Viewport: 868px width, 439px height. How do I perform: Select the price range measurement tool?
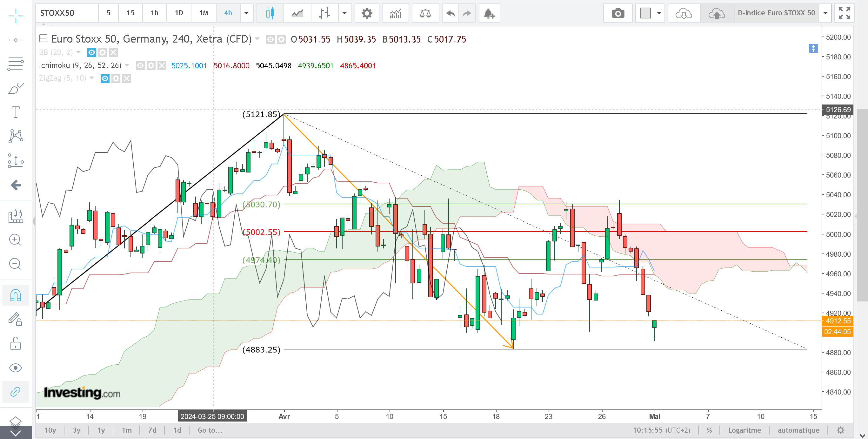pyautogui.click(x=16, y=160)
